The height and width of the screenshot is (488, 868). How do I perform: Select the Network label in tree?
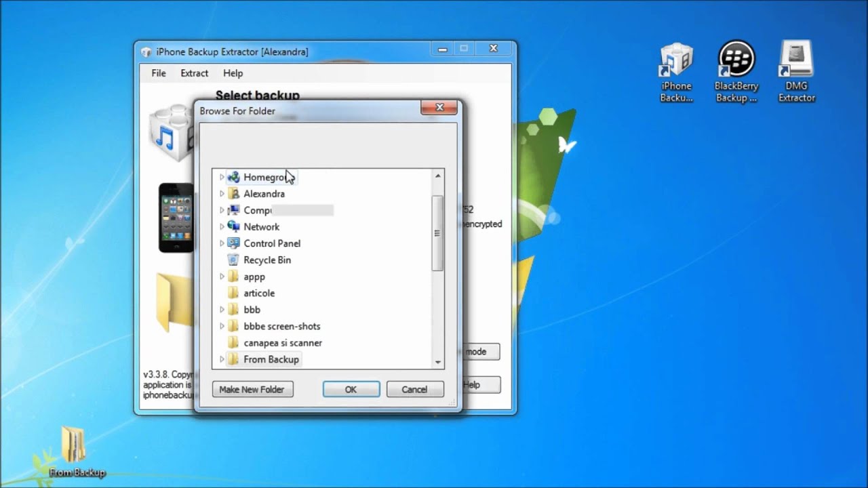click(x=261, y=227)
